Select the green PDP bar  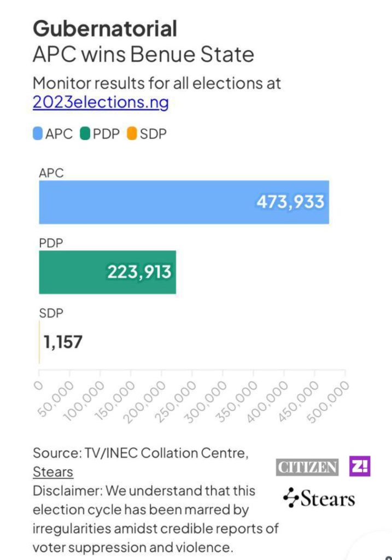point(71,272)
